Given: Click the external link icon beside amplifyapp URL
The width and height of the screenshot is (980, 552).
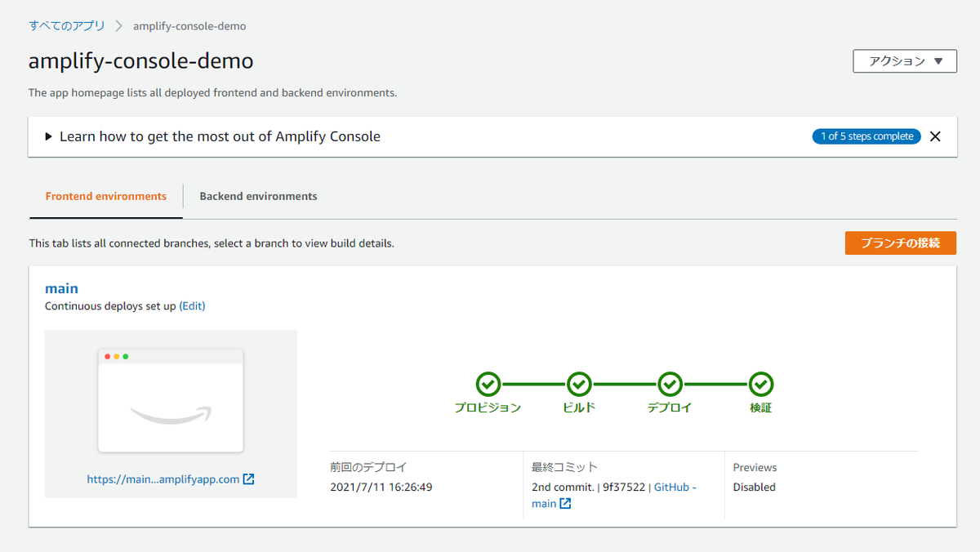Looking at the screenshot, I should click(x=249, y=479).
